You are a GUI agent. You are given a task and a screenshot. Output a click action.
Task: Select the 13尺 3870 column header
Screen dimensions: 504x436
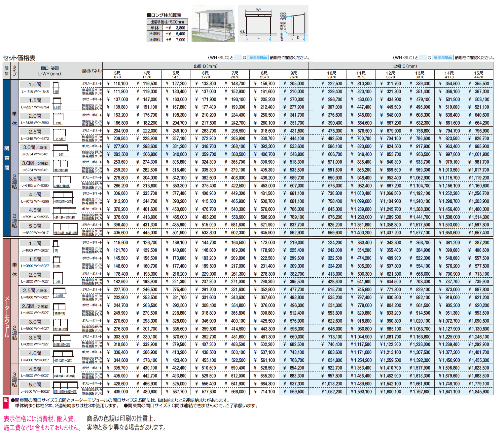(x=420, y=74)
